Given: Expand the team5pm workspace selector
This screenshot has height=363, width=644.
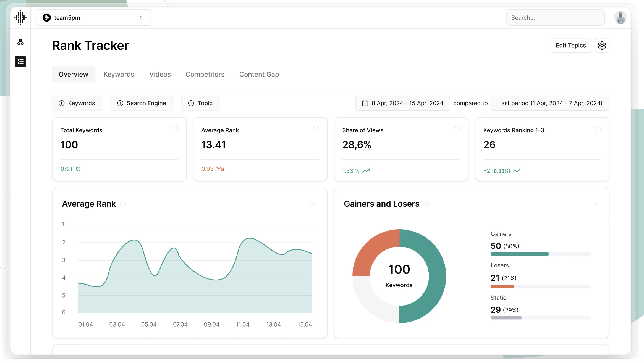Looking at the screenshot, I should click(93, 18).
